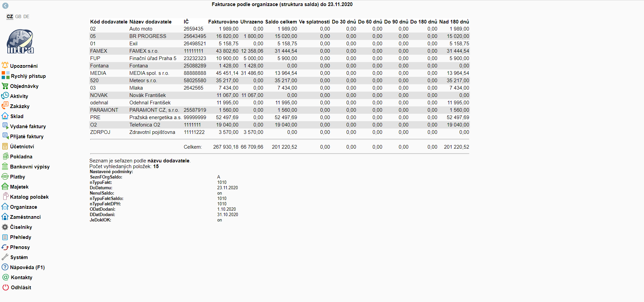Open the Účetnictví menu item
The image size is (644, 302).
click(22, 147)
